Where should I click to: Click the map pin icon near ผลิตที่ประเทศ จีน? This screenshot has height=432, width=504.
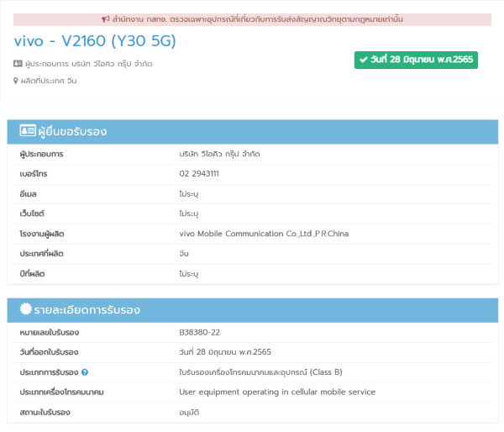(15, 81)
